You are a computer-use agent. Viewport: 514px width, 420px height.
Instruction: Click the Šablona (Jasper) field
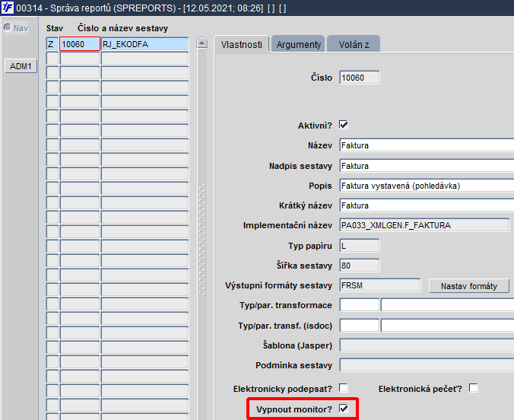(427, 345)
